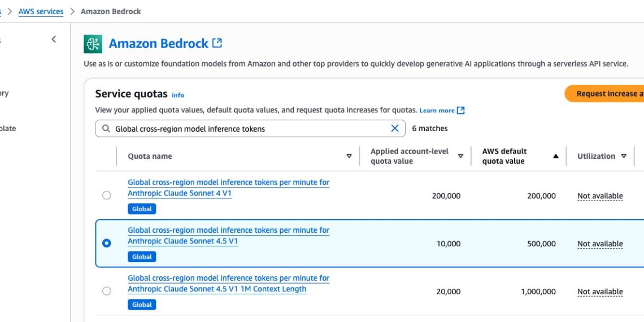Open the Claude Sonnet 4 V1 quota link

[228, 188]
